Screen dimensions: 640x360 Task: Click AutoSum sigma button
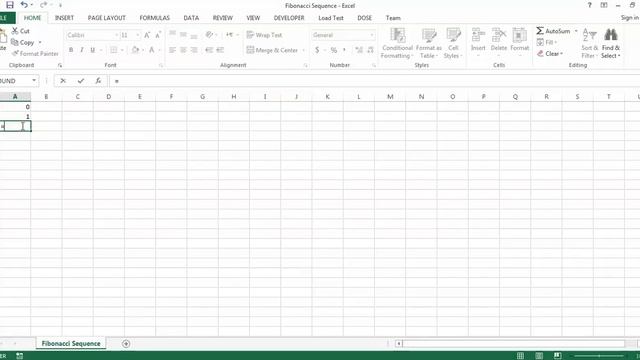(x=553, y=31)
